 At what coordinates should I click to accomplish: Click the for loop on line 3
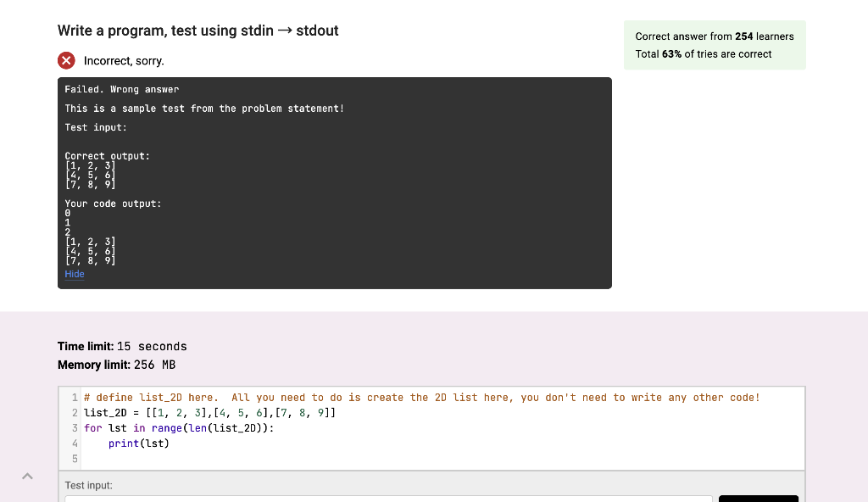point(179,428)
